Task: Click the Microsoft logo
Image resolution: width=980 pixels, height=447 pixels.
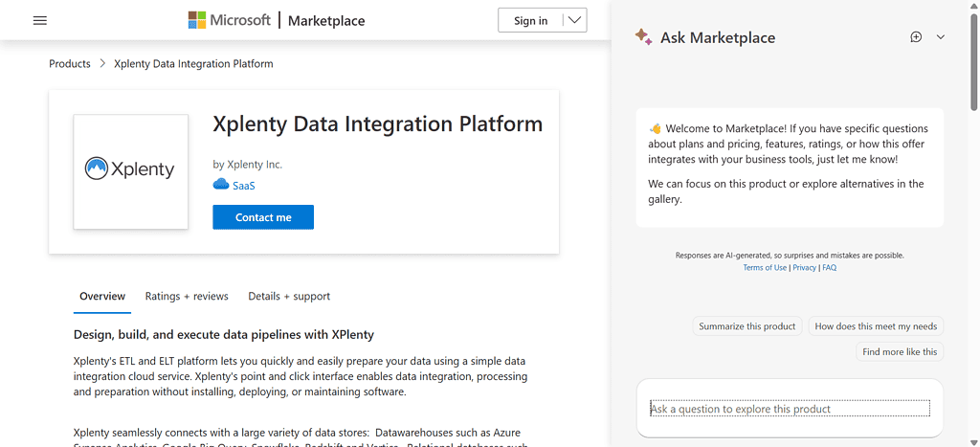Action: [x=229, y=20]
